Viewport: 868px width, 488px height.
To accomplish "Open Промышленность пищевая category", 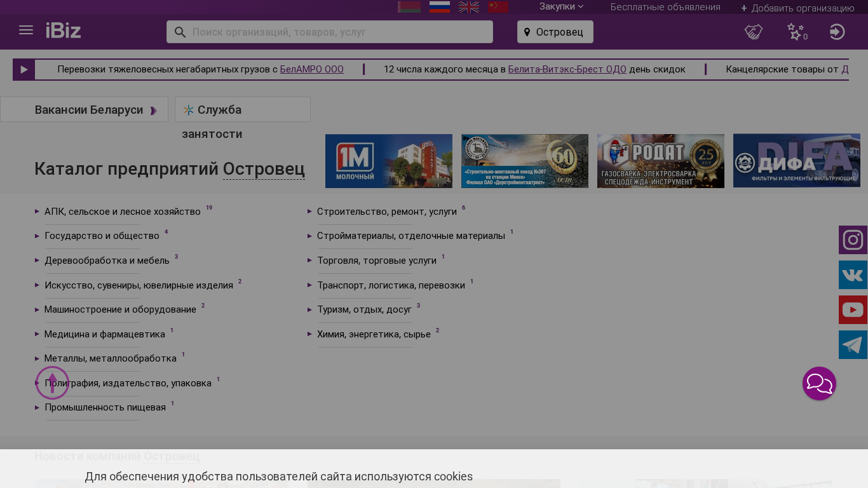I will [105, 407].
